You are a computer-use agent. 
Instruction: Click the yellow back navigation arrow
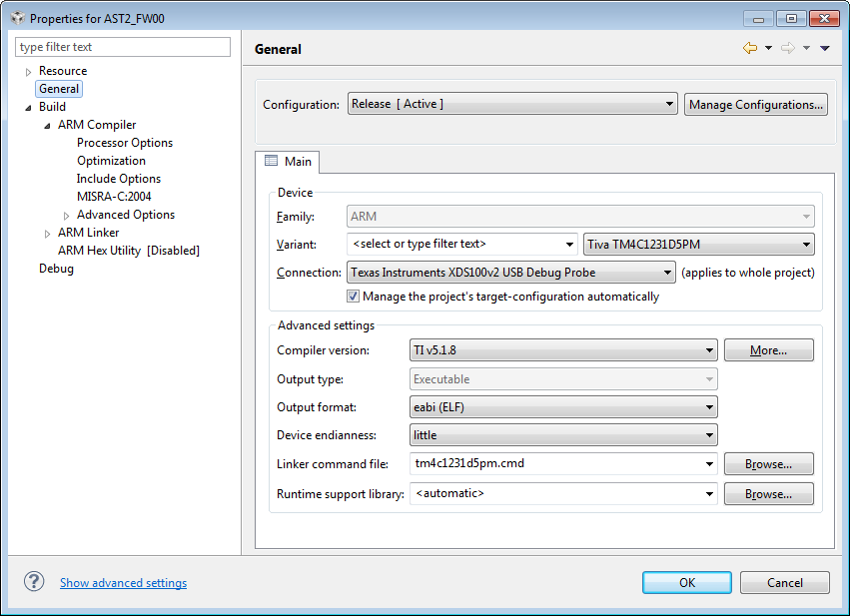tap(750, 48)
